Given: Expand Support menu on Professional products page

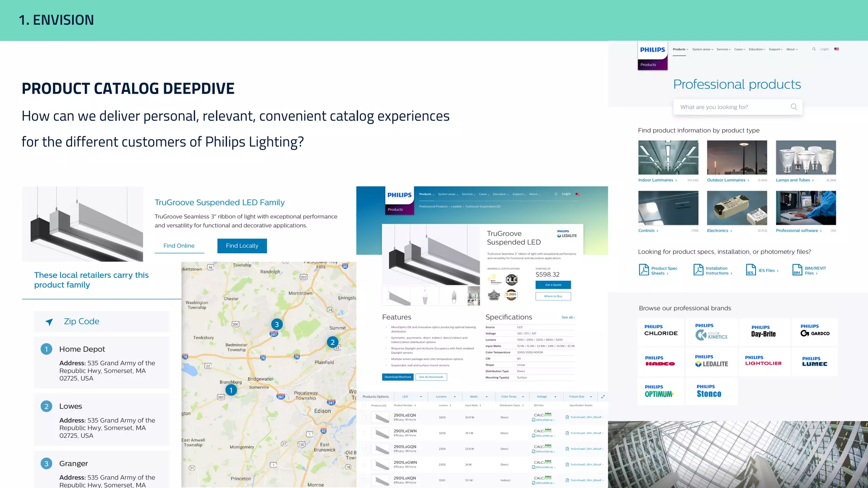Looking at the screenshot, I should click(x=776, y=50).
